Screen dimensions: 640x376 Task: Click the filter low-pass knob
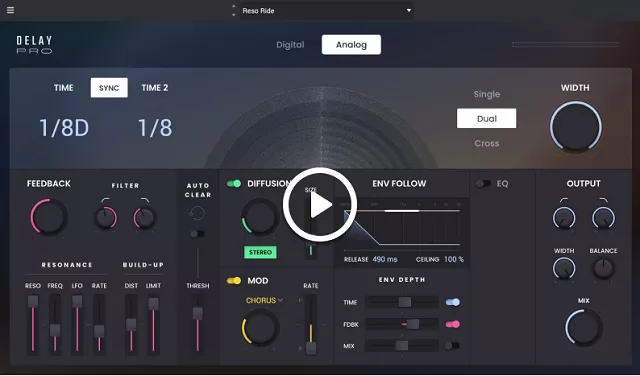coord(145,218)
